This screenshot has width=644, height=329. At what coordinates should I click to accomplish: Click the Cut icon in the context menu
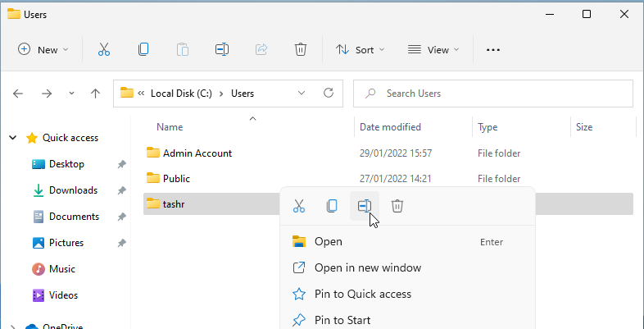tap(299, 206)
